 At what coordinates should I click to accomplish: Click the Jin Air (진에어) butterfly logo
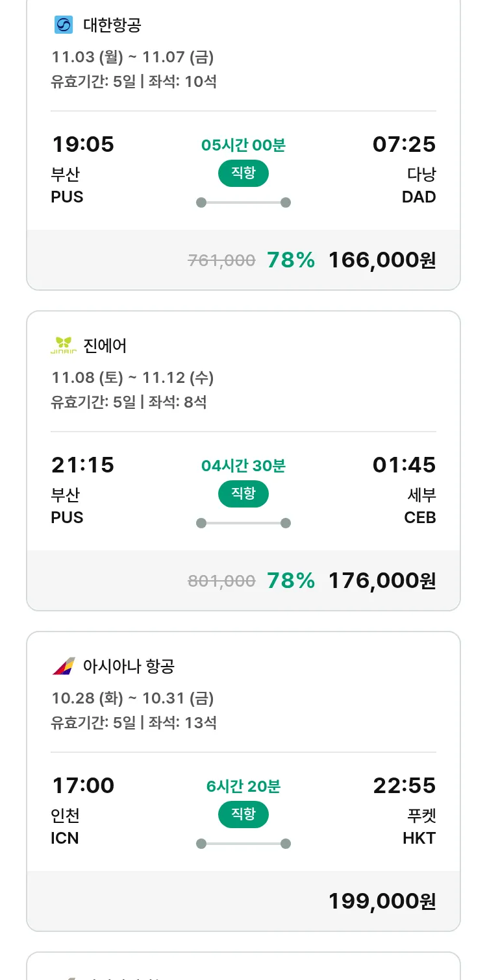[64, 346]
